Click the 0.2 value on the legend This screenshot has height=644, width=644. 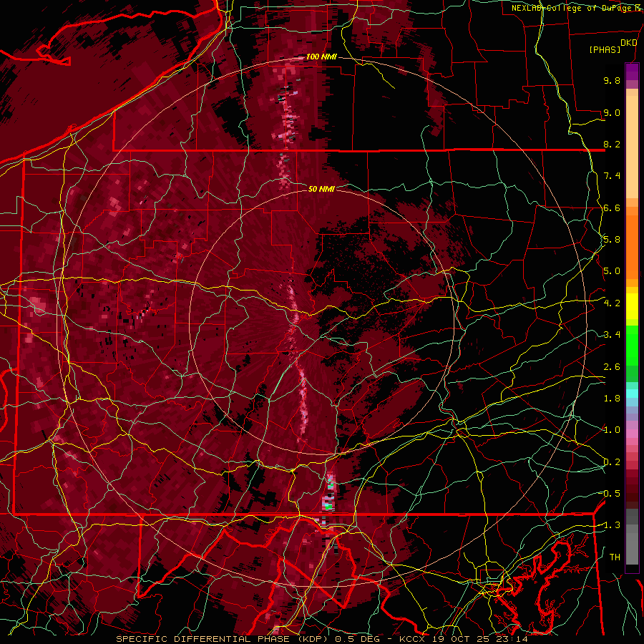click(612, 462)
